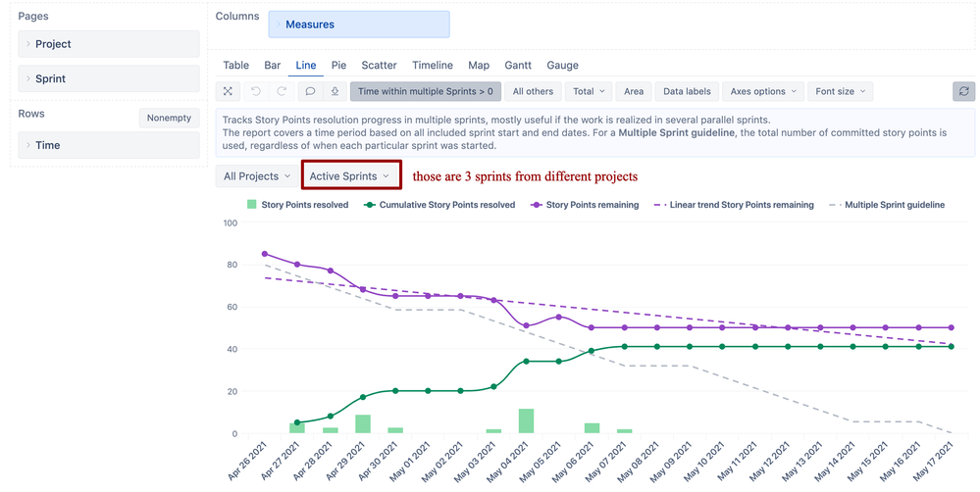Open the Axes options dropdown

tap(763, 91)
